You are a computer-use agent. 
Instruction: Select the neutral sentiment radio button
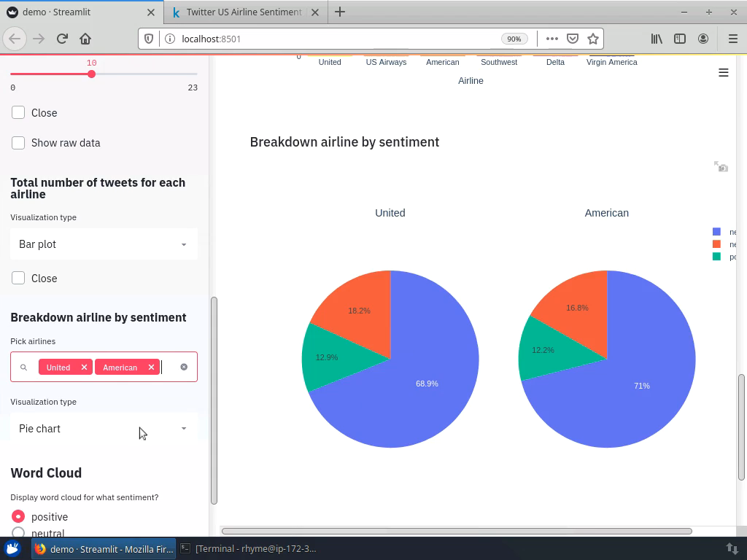point(18,533)
